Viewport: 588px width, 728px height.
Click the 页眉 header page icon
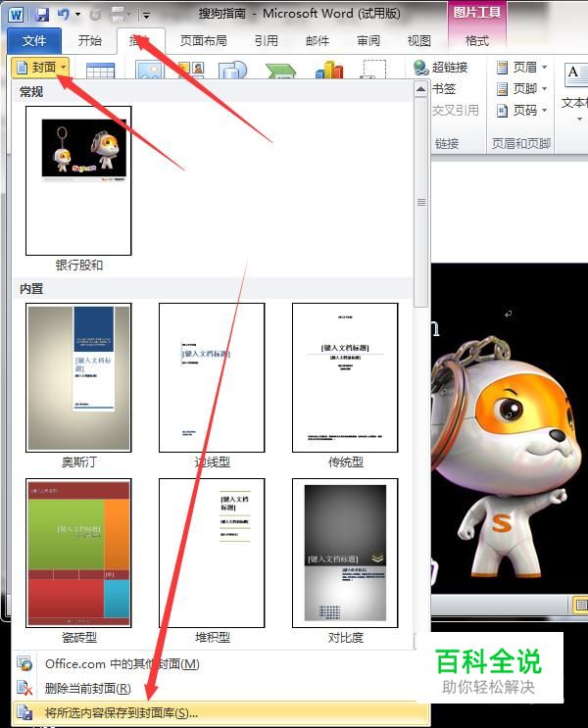click(x=502, y=68)
